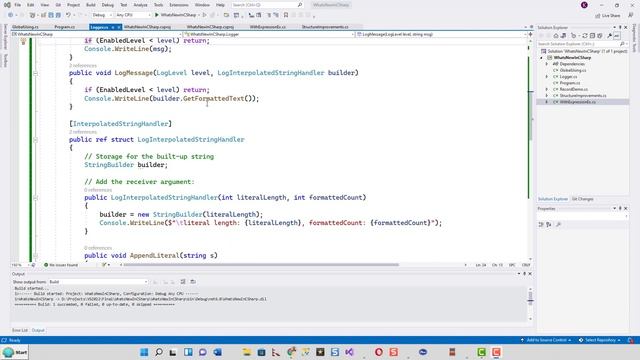Image resolution: width=640 pixels, height=360 pixels.
Task: Click Home icon in Solution Explorer toolbar
Action: click(556, 36)
